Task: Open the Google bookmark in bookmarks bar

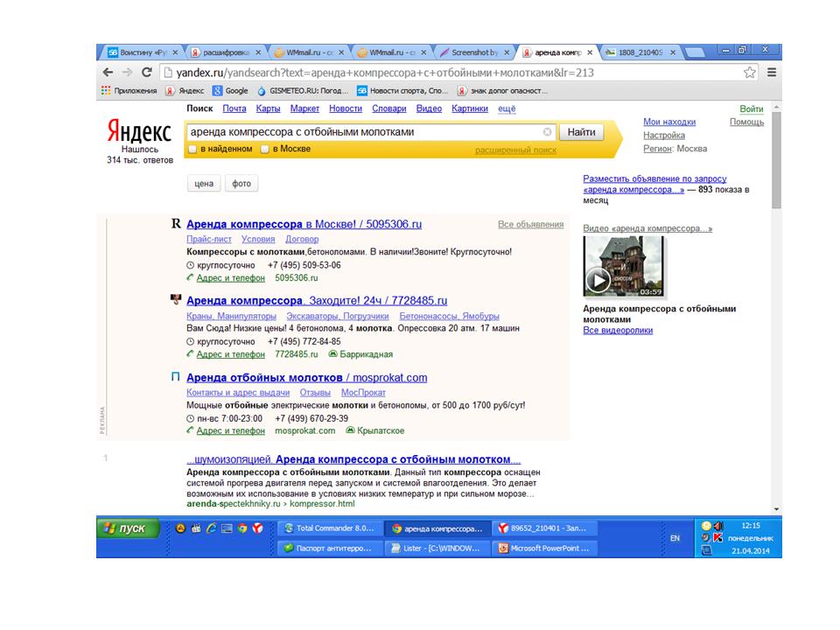Action: pyautogui.click(x=230, y=90)
